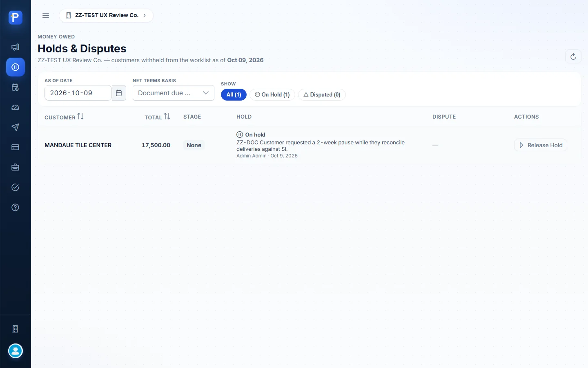Image resolution: width=588 pixels, height=368 pixels.
Task: Filter by On Hold (1)
Action: tap(272, 94)
